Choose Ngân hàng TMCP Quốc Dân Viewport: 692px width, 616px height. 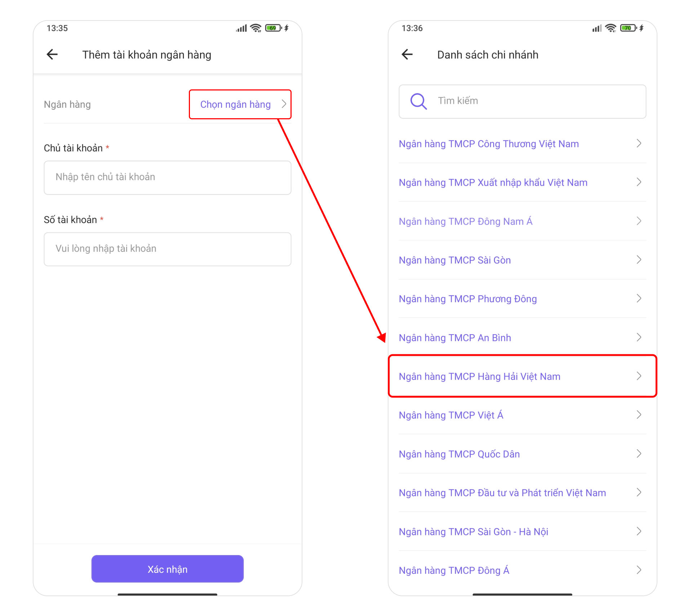pyautogui.click(x=523, y=454)
